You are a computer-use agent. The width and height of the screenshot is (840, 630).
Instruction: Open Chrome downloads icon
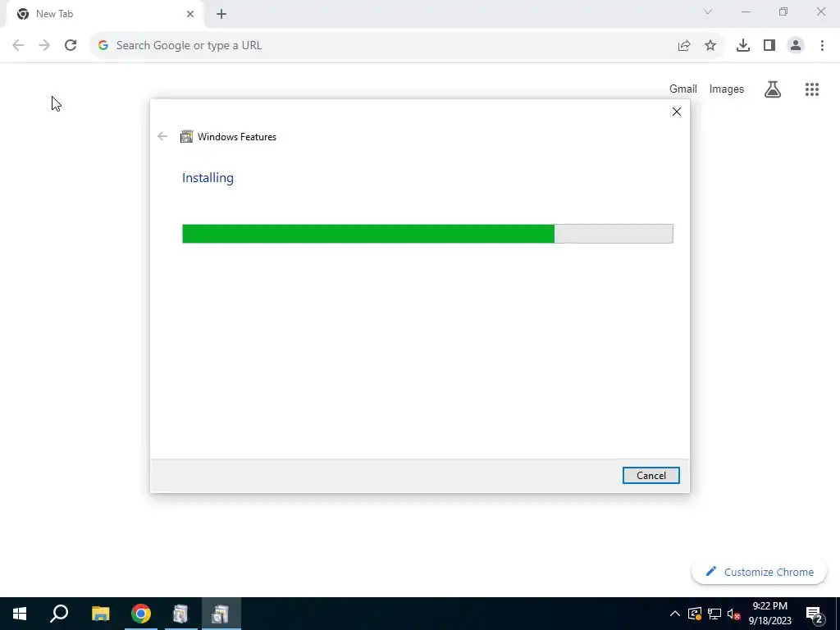[x=743, y=45]
